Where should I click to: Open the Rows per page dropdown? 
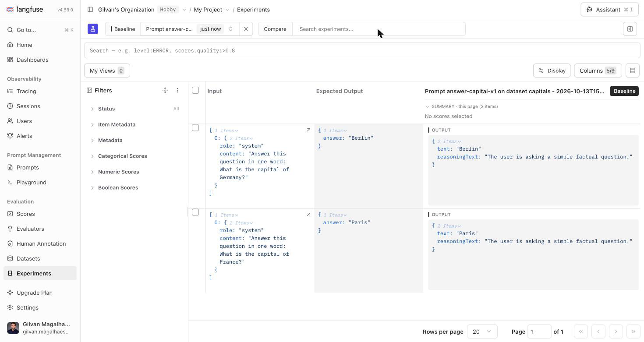[x=482, y=331]
